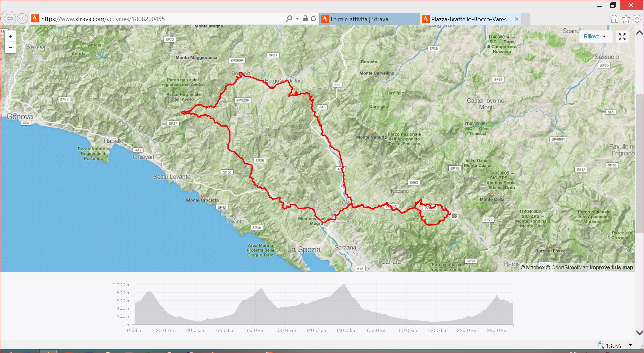Click the Monte Cervellino peak marker
644x353 pixels.
(377, 68)
